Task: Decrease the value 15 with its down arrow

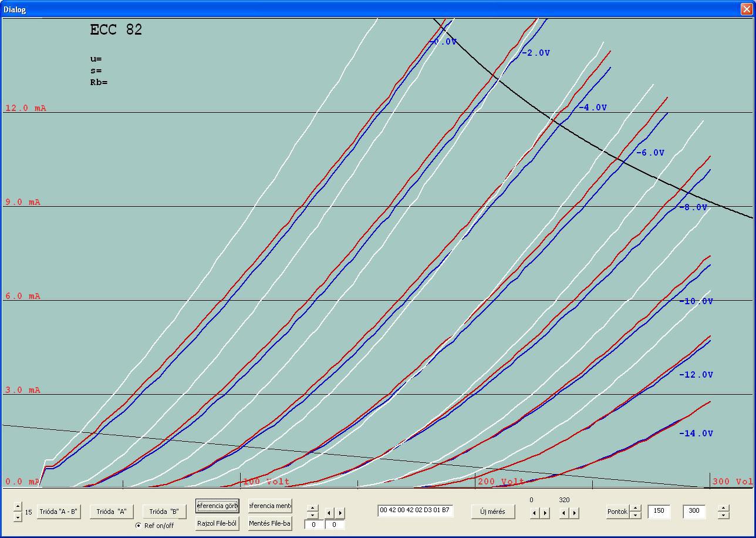Action: click(x=18, y=517)
